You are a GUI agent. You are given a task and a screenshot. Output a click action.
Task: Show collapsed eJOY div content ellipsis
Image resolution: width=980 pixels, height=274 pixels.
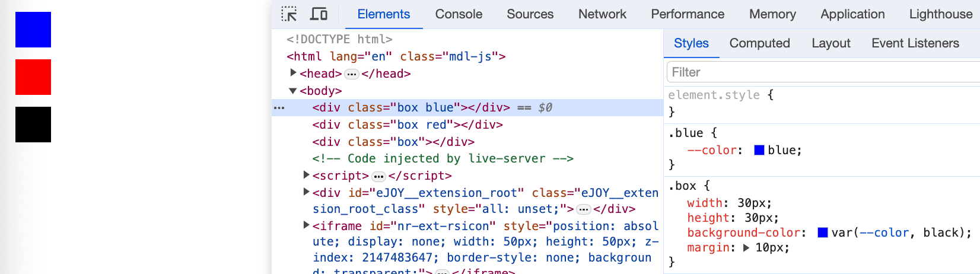[x=584, y=209]
